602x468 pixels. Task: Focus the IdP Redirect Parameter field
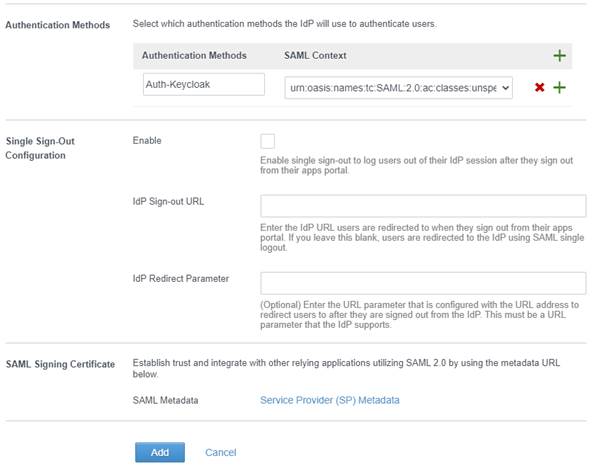(x=422, y=282)
